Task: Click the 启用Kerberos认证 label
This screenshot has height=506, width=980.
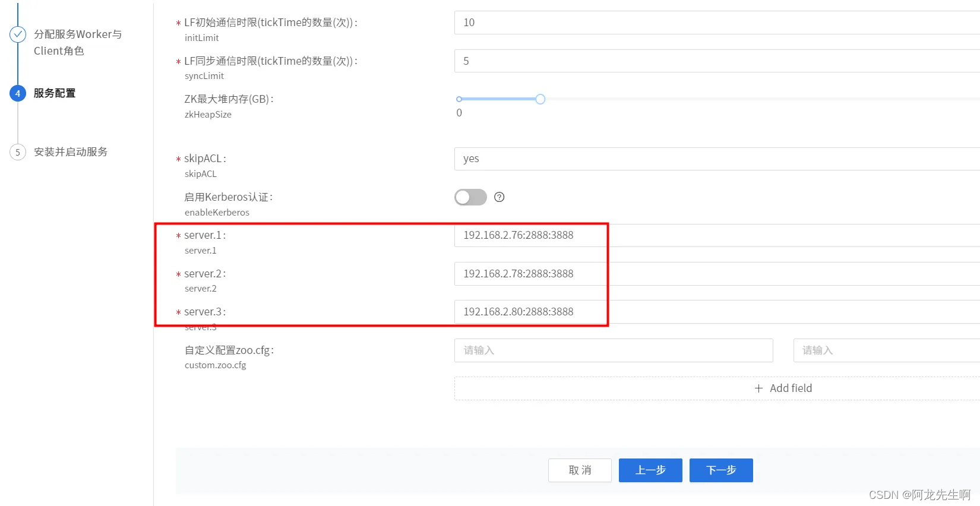Action: coord(229,197)
